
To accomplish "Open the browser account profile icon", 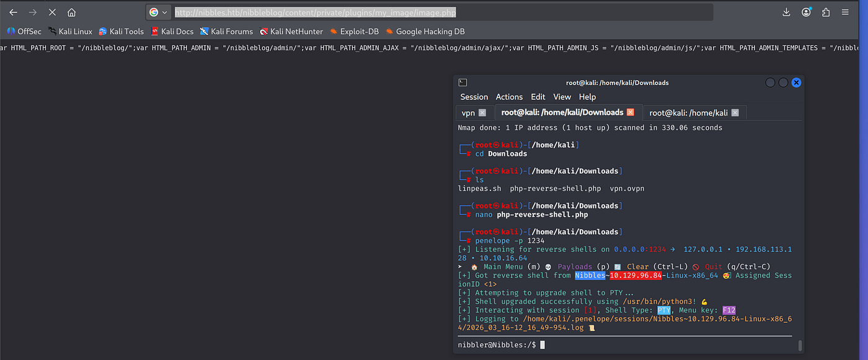I will 806,12.
